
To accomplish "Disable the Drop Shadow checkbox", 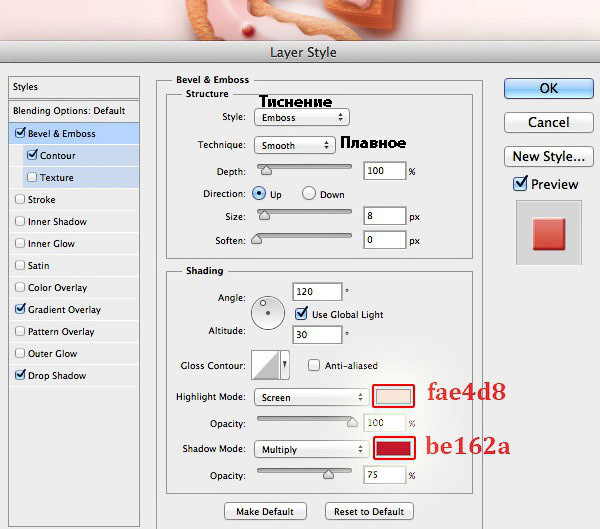I will pyautogui.click(x=20, y=374).
